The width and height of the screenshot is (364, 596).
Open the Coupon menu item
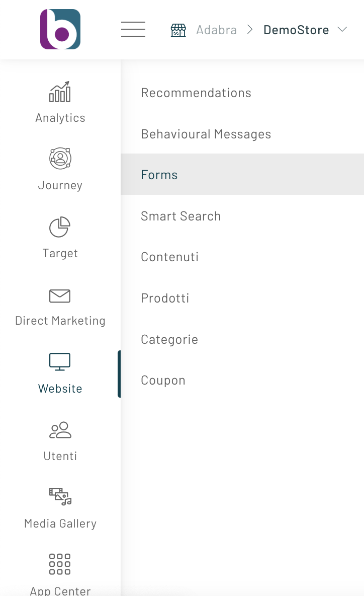tap(163, 381)
